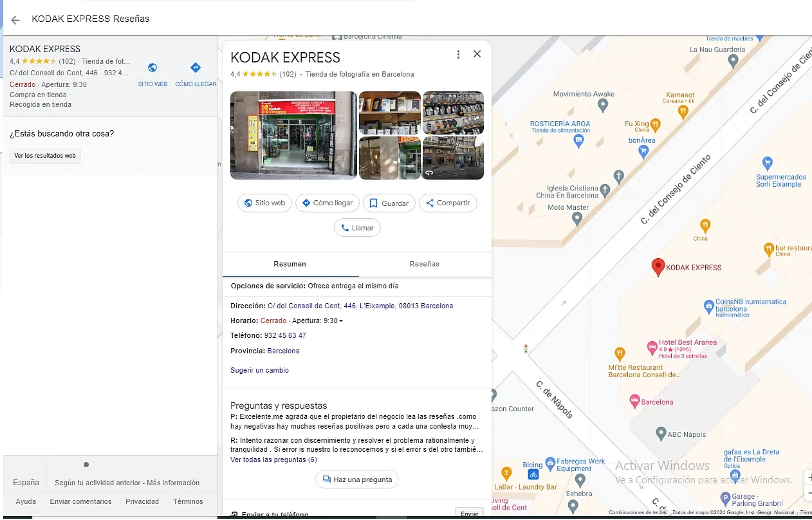The image size is (812, 520).
Task: Click the Cómo llegar pill button in the card
Action: [327, 203]
